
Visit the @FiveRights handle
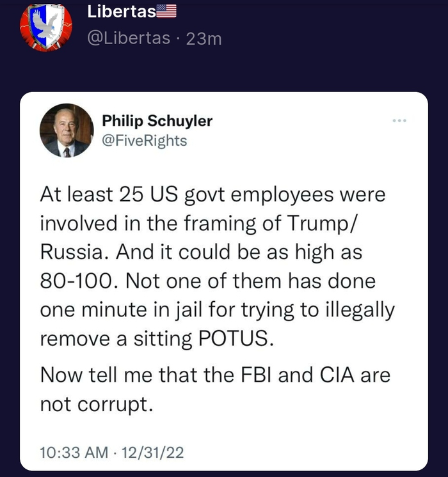click(x=145, y=140)
